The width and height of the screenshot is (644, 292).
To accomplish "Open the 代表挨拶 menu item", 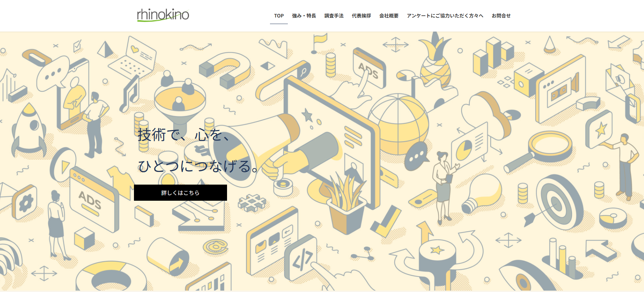I will coord(361,16).
